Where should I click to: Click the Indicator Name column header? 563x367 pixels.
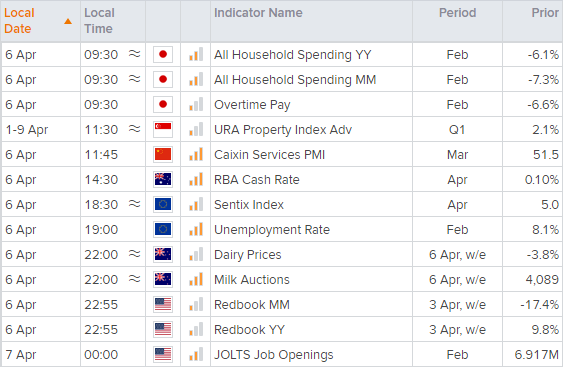[x=258, y=13]
